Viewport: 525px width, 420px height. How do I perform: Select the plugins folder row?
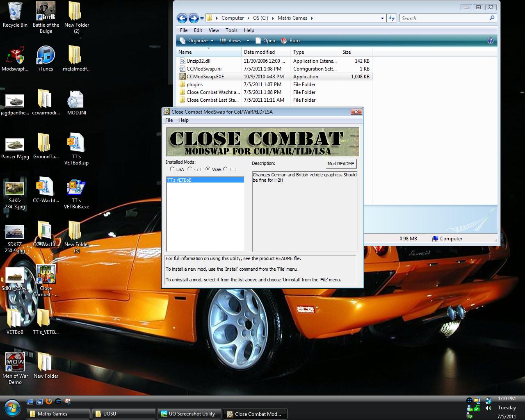[274, 84]
